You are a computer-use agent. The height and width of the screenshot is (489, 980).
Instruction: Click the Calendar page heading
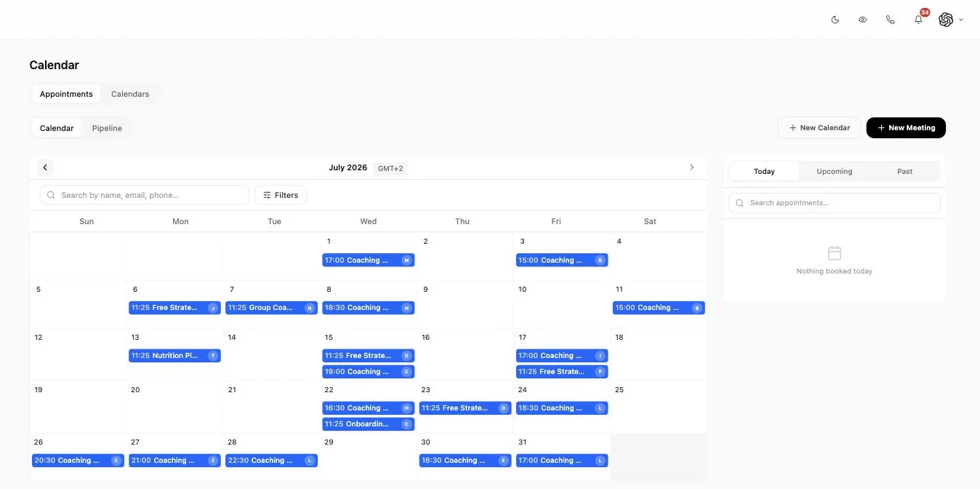coord(55,65)
